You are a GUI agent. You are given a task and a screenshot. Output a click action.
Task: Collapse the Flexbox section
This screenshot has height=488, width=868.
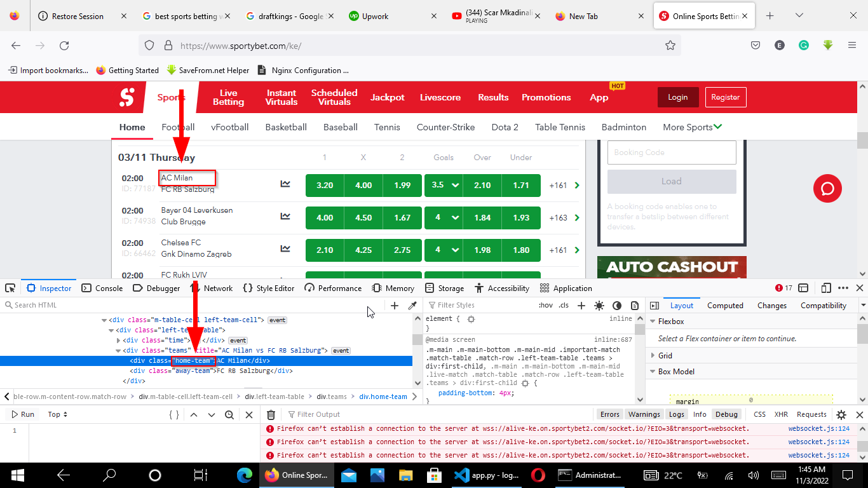click(x=653, y=322)
